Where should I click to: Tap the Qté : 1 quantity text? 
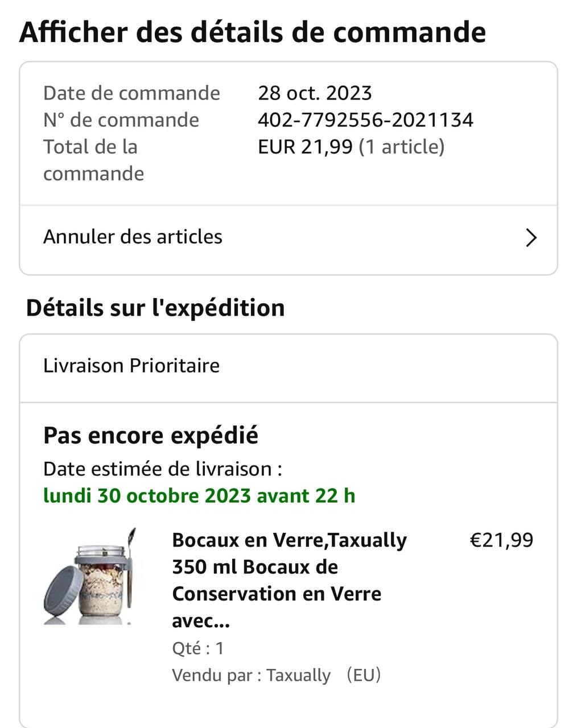point(198,648)
